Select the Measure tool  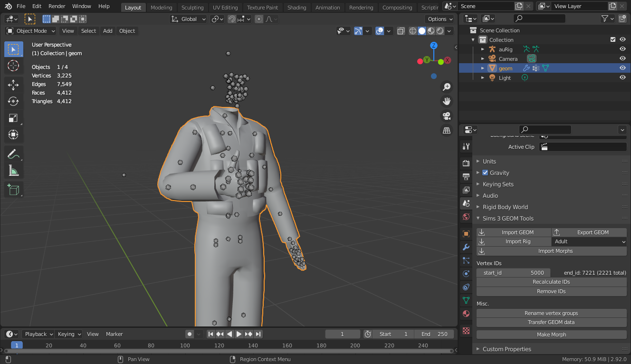point(14,171)
